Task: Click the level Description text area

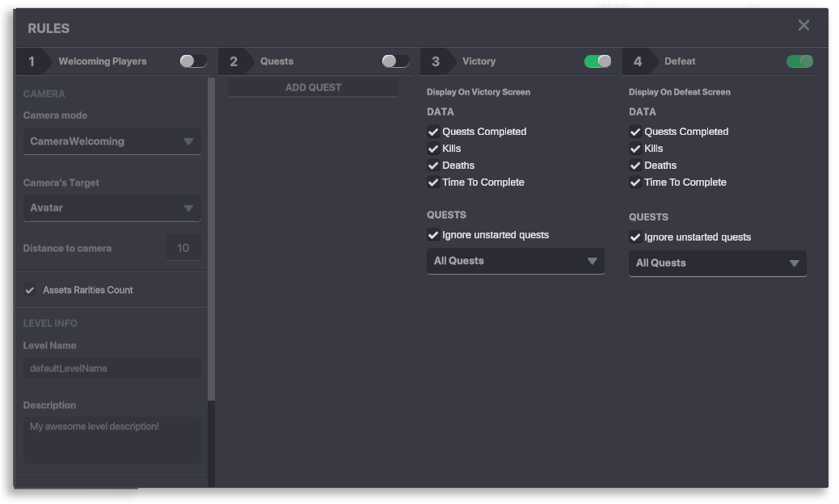Action: [x=112, y=439]
